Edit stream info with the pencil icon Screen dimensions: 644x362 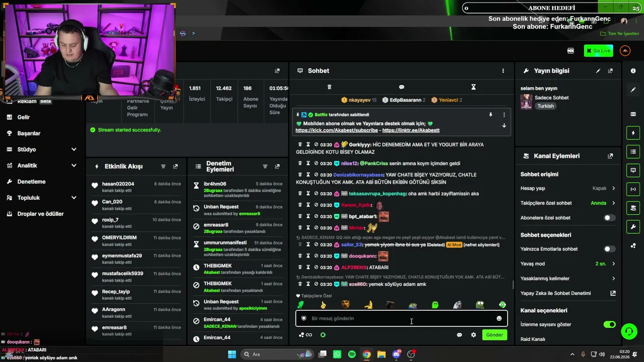point(598,71)
